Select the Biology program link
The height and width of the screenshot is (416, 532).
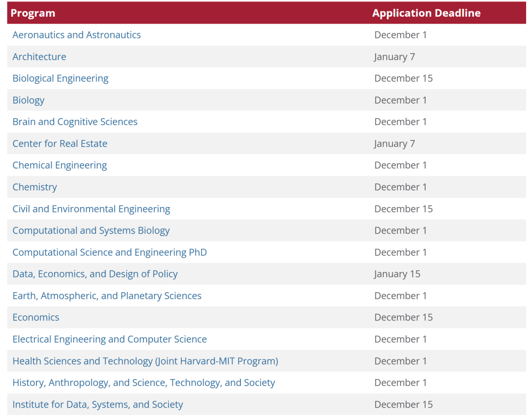(x=29, y=100)
